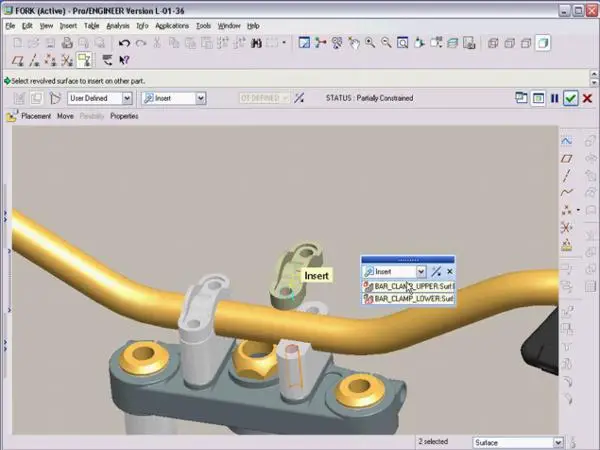Click the coordinate system tool in right toolbar
Image resolution: width=600 pixels, height=450 pixels.
coord(567,228)
